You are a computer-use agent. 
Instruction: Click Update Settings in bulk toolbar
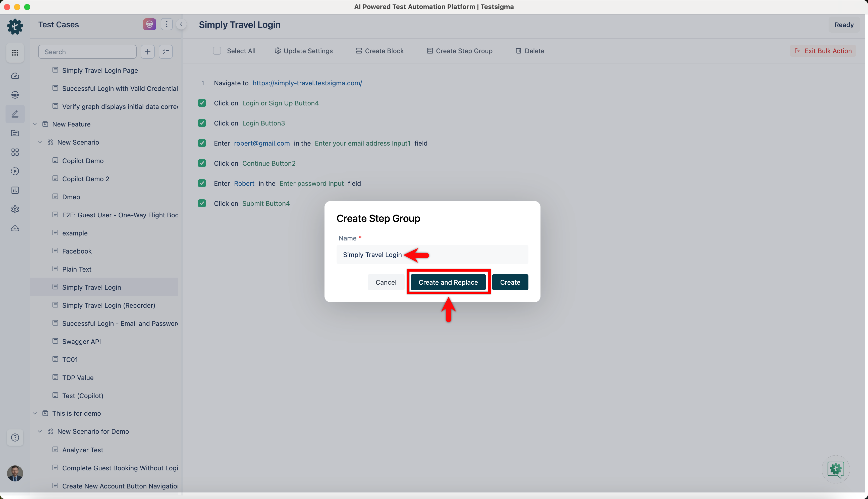click(x=303, y=51)
